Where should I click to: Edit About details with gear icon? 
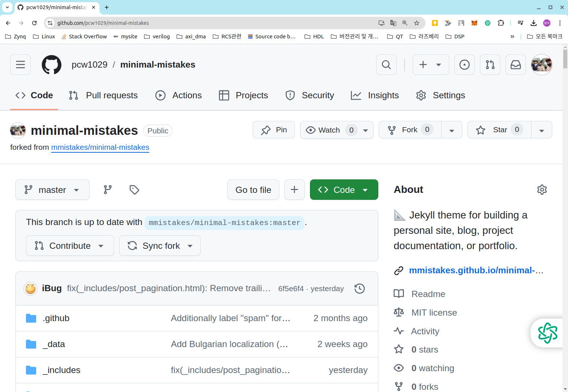point(542,190)
